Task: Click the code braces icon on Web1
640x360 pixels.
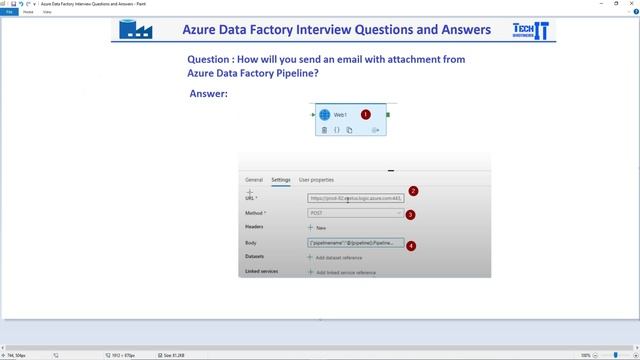Action: pos(337,130)
